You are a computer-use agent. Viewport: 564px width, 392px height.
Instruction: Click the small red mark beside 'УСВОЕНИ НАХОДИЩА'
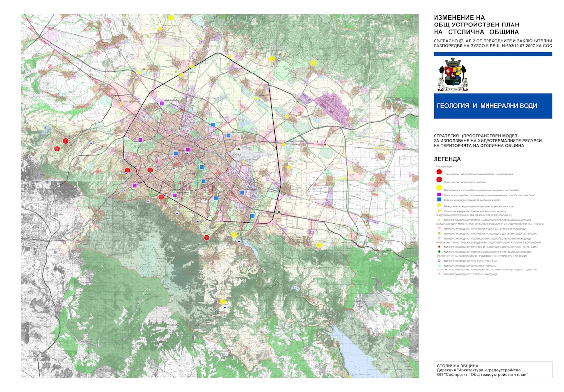(439, 274)
